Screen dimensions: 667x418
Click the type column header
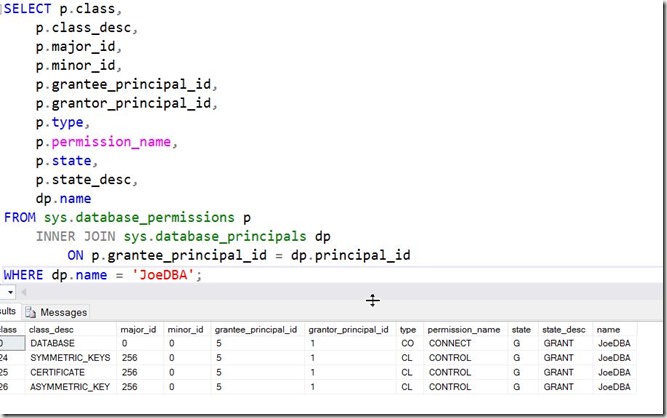coord(408,330)
